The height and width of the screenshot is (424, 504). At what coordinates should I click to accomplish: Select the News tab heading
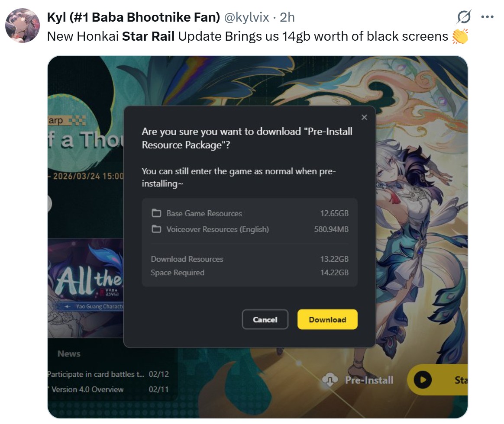(69, 353)
